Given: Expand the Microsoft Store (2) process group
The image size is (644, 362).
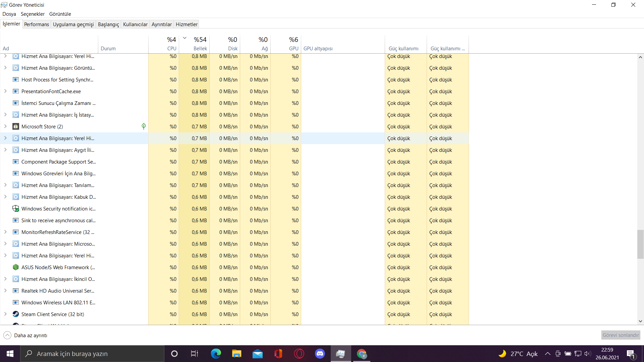Looking at the screenshot, I should click(x=5, y=126).
